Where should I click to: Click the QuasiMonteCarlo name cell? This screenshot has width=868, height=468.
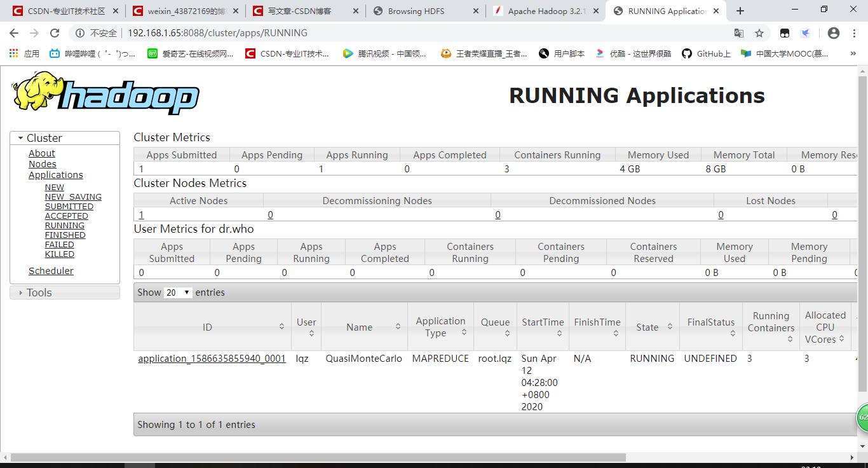364,359
